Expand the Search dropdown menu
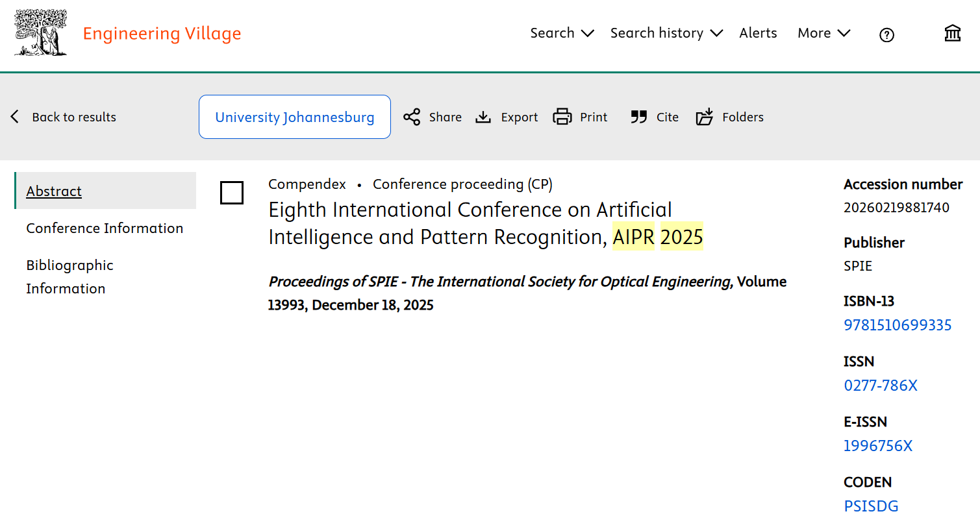980x516 pixels. point(562,33)
